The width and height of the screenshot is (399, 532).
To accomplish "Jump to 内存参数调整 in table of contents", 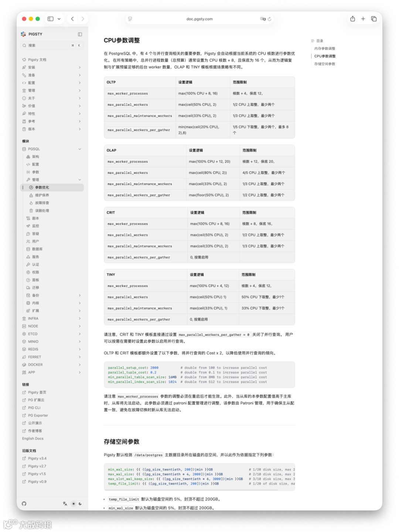I will (325, 49).
